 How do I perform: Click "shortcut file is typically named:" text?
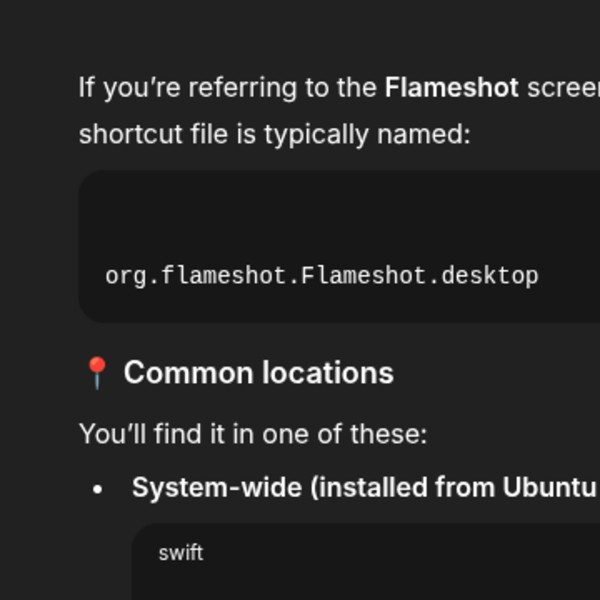(x=274, y=134)
